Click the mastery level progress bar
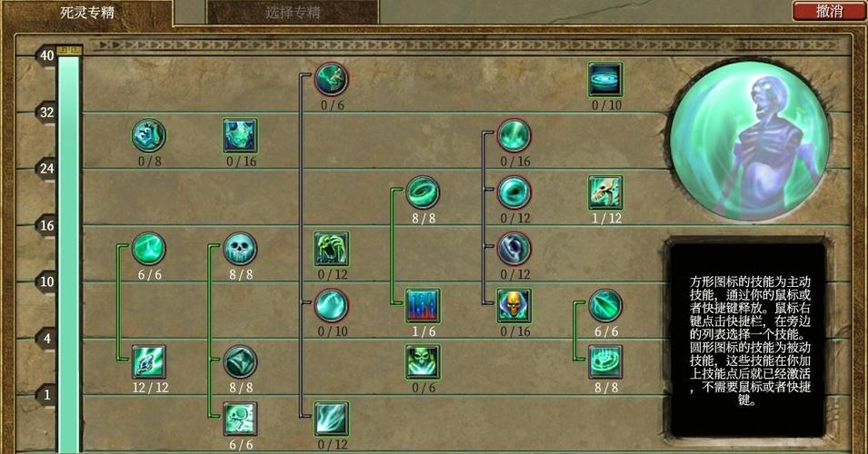The image size is (868, 454). pyautogui.click(x=69, y=252)
